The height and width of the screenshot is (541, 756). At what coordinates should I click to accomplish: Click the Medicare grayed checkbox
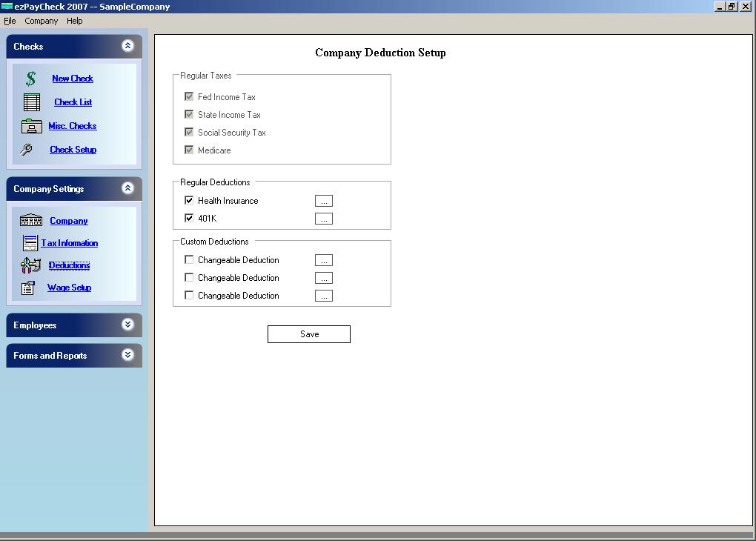click(189, 150)
